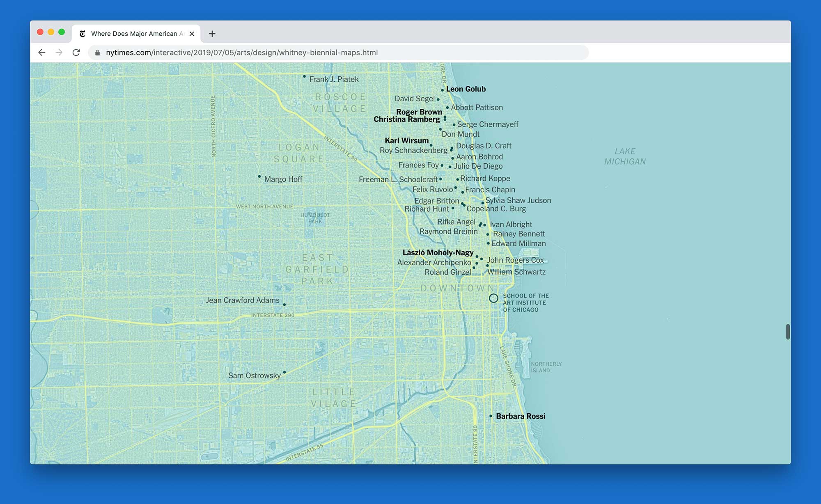Viewport: 821px width, 504px height.
Task: Click the nytimes.com address bar
Action: click(328, 53)
